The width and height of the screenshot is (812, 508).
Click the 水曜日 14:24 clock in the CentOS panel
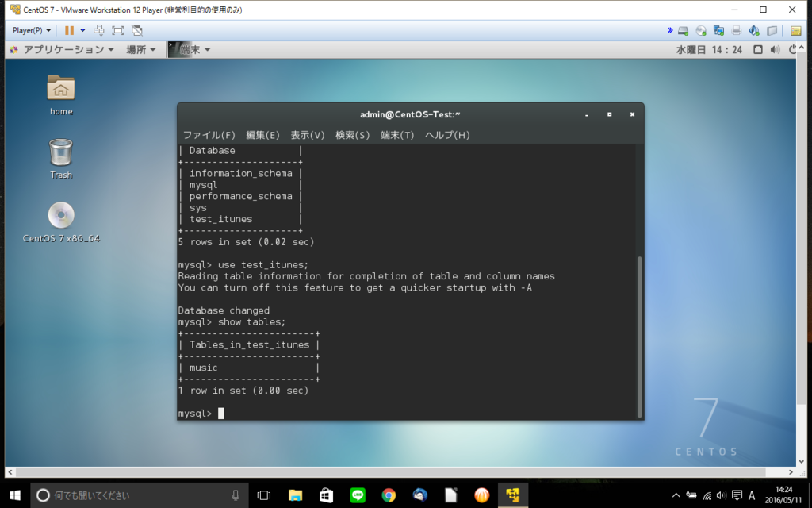click(x=708, y=50)
